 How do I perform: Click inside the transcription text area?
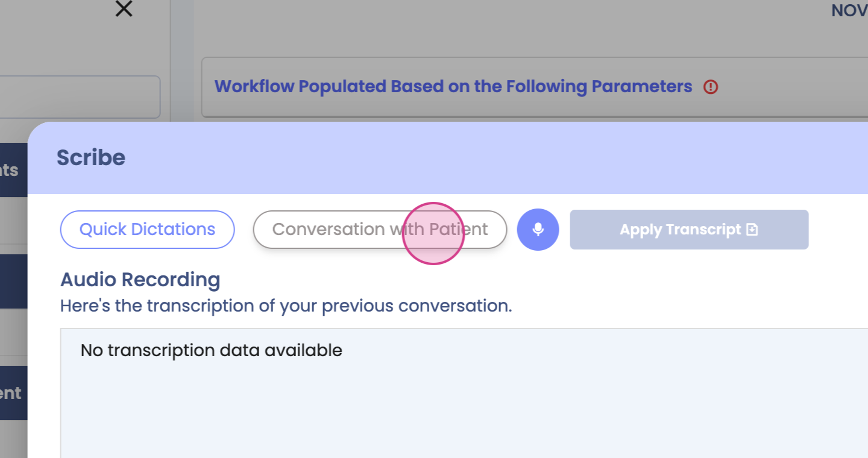pos(464,393)
